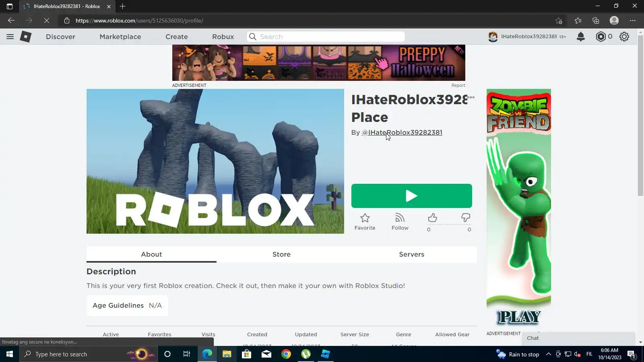Open the Roblox settings gear
Screen dimensions: 644x362
tap(624, 37)
